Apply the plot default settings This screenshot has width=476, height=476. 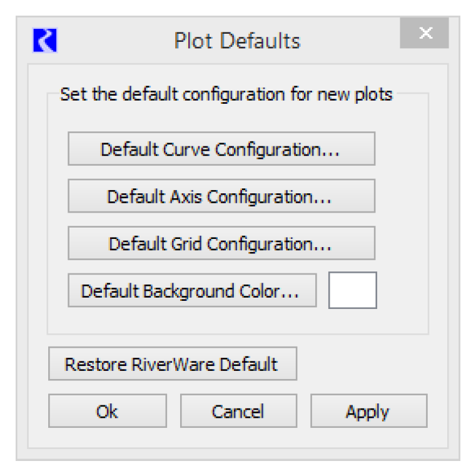pos(368,411)
